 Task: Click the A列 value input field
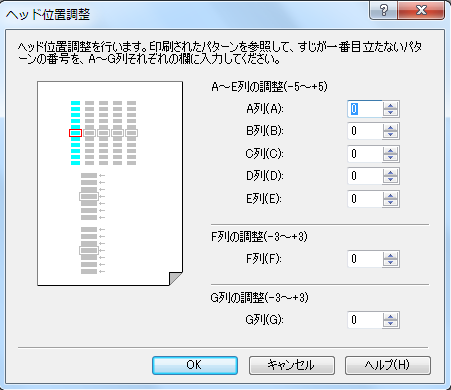tap(365, 109)
